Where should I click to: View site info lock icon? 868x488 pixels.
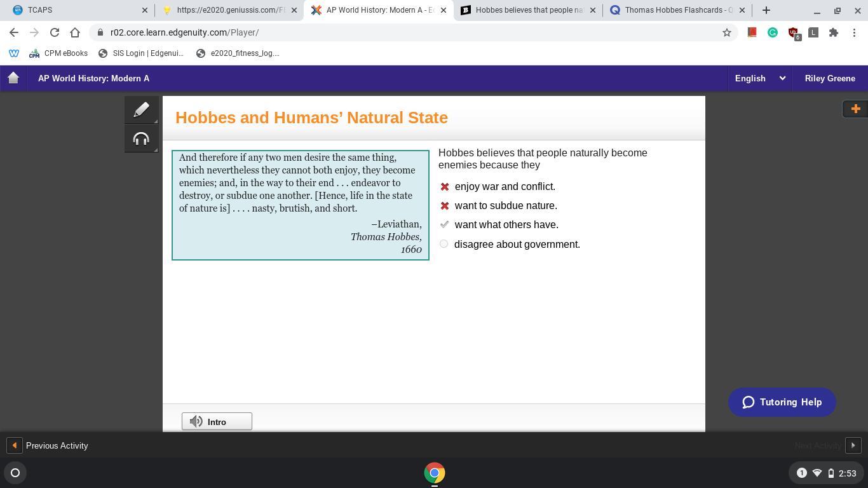click(100, 32)
